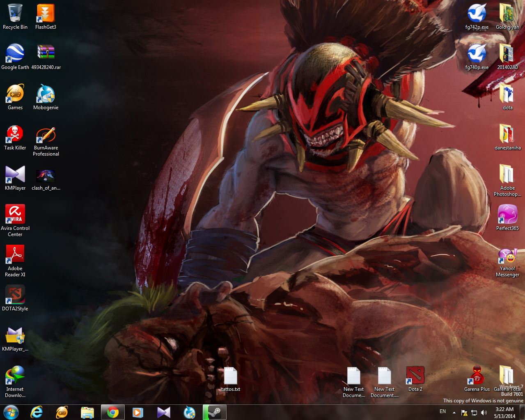Select the 493428240.rar archive file

46,57
